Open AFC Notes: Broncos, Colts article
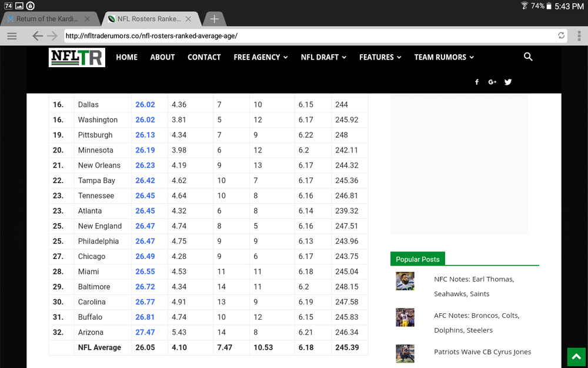Image resolution: width=588 pixels, height=368 pixels. (x=477, y=323)
